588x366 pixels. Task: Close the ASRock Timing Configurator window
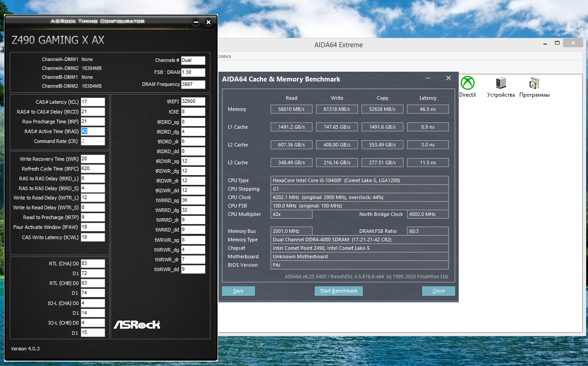pyautogui.click(x=208, y=22)
